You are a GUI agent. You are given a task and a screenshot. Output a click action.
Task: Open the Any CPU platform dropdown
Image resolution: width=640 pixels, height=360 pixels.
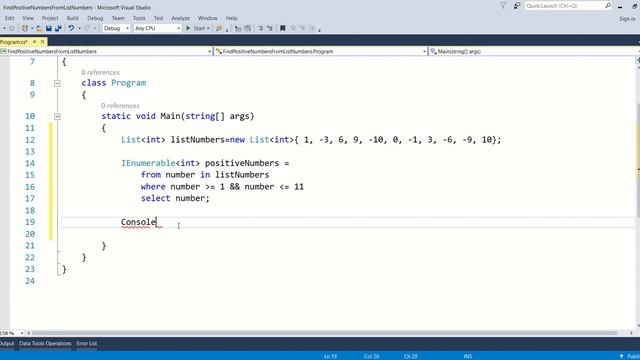tap(158, 28)
